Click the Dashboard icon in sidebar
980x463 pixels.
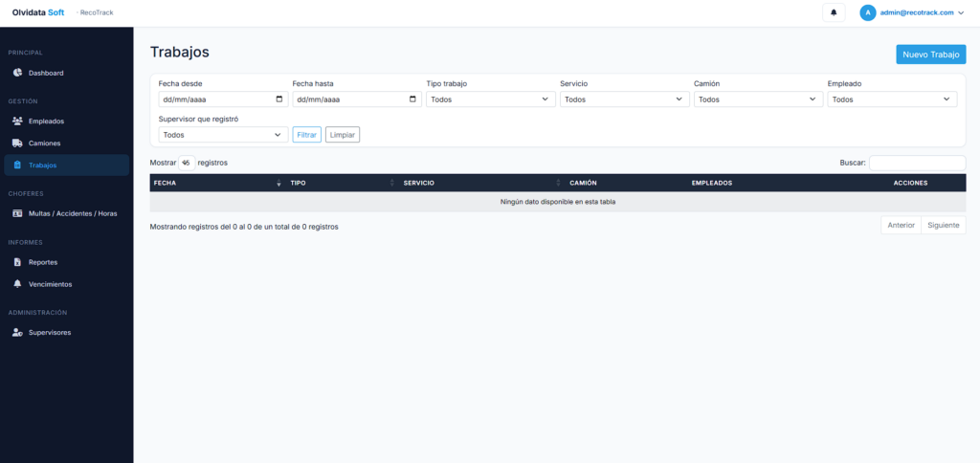click(17, 73)
